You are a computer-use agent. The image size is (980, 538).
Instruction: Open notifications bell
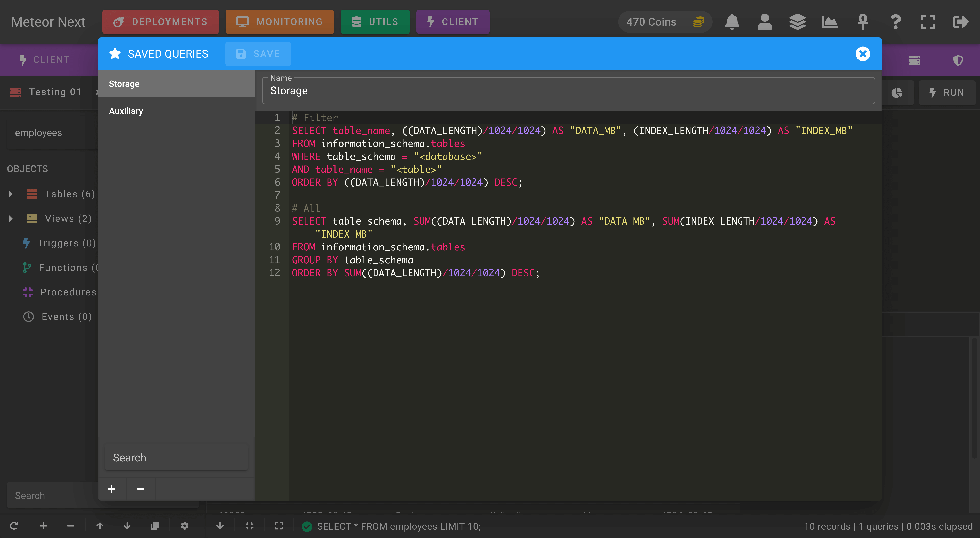click(732, 22)
